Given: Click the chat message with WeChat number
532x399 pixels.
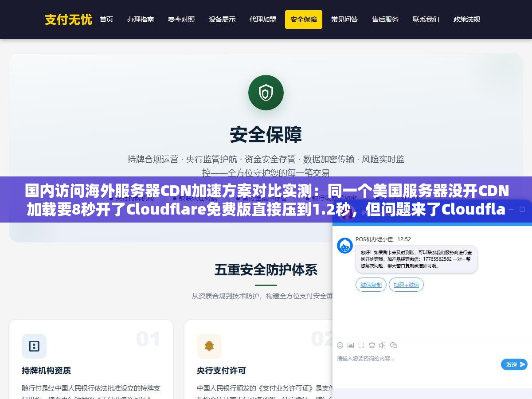Looking at the screenshot, I should coord(416,259).
